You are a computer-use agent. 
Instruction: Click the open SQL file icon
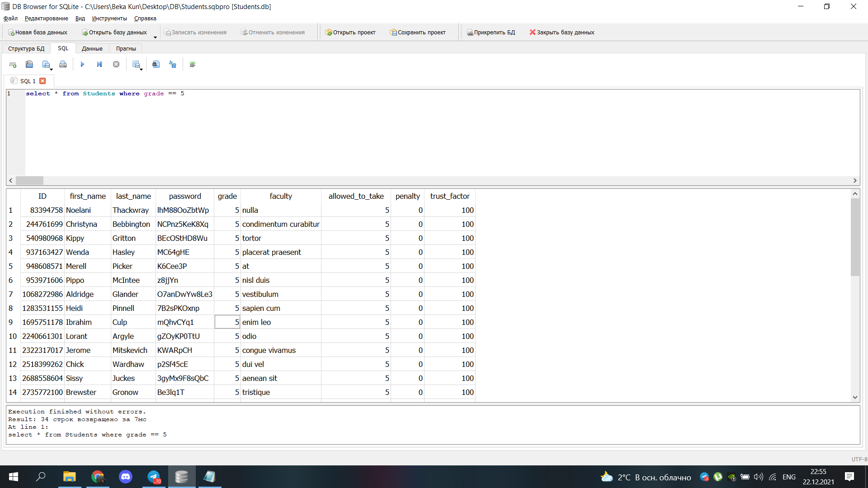(x=29, y=65)
